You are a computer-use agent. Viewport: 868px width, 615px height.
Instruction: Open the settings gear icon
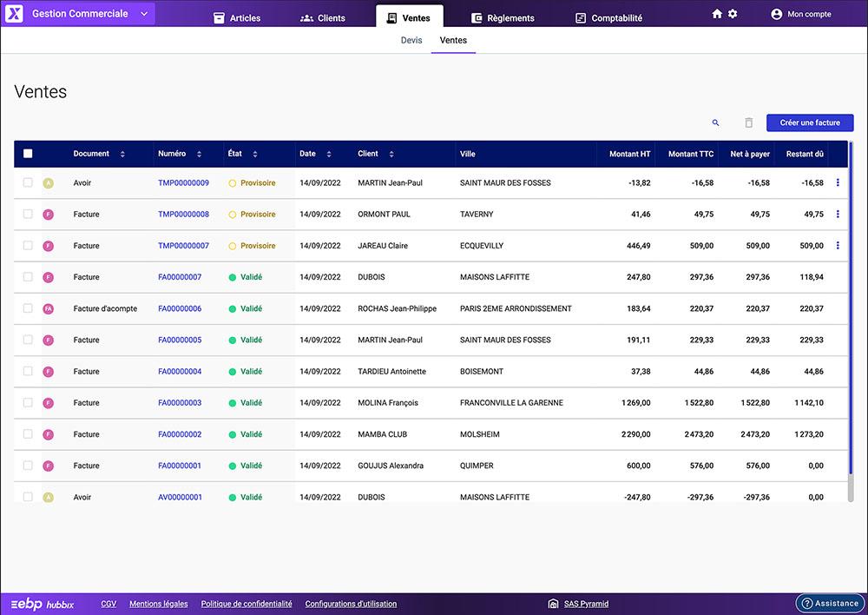[733, 14]
